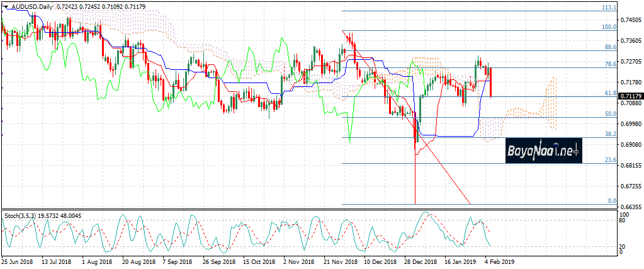Image resolution: width=644 pixels, height=269 pixels.
Task: Select the 100.0 Fibonacci level label
Action: (x=608, y=27)
